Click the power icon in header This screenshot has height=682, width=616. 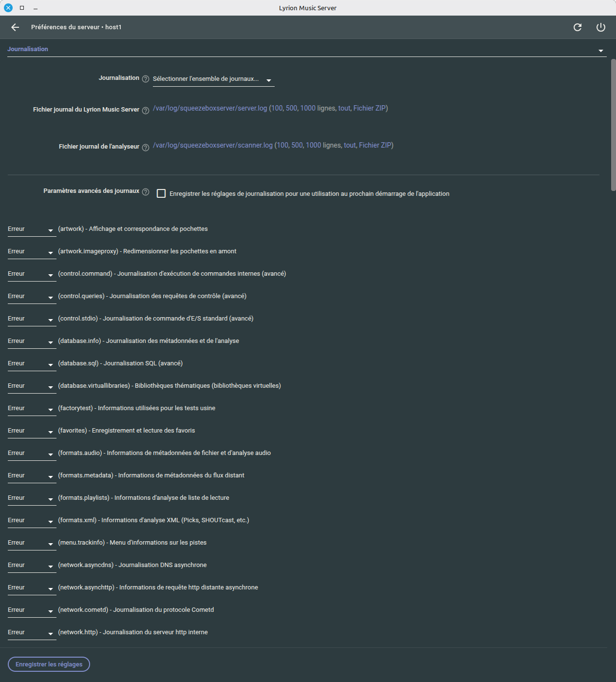pyautogui.click(x=601, y=27)
